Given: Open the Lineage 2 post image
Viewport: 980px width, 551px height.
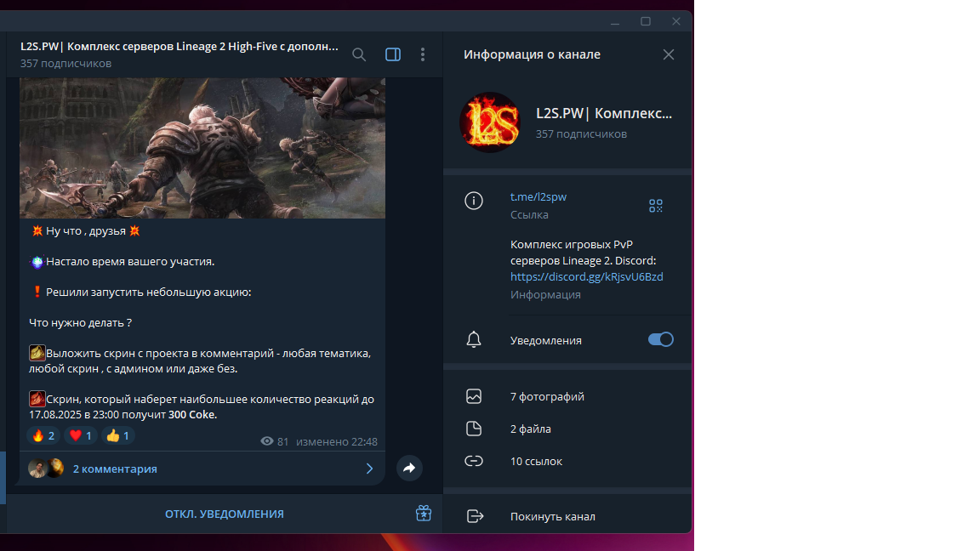Looking at the screenshot, I should 202,148.
